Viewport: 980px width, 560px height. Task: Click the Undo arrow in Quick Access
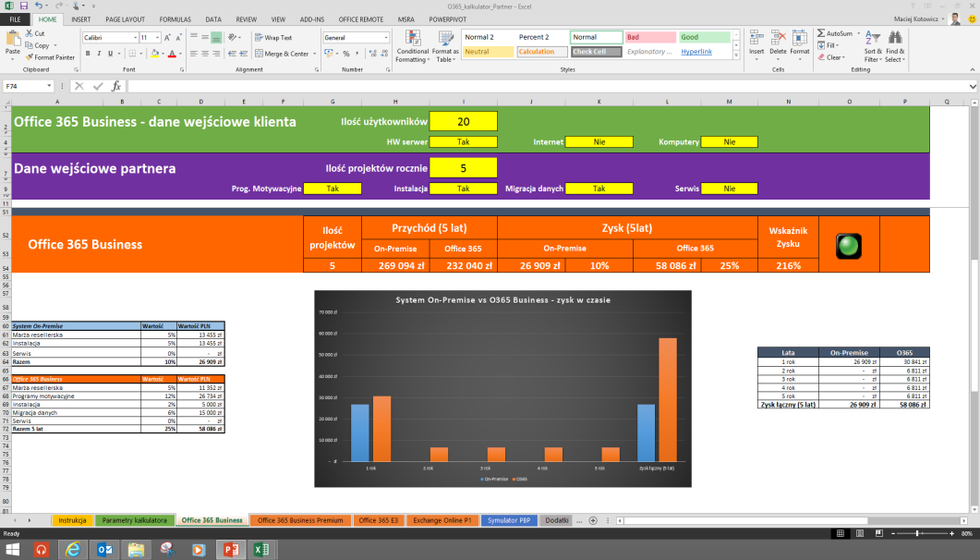tap(39, 6)
